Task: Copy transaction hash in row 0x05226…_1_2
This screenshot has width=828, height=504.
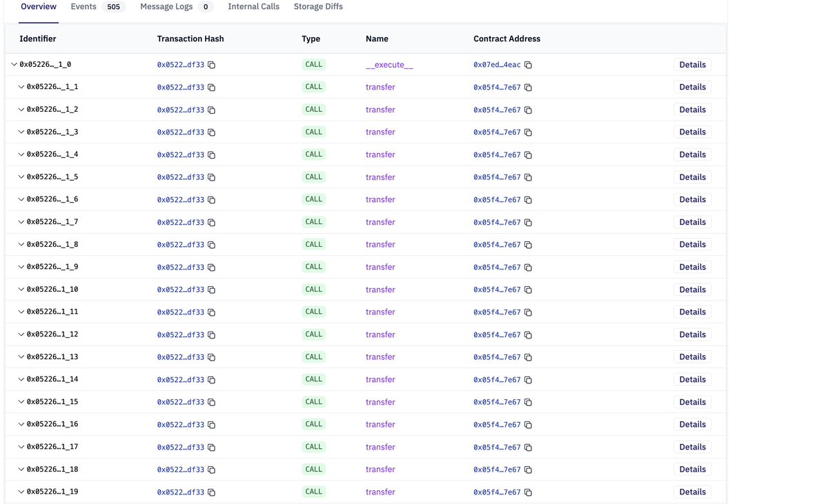Action: pyautogui.click(x=212, y=110)
